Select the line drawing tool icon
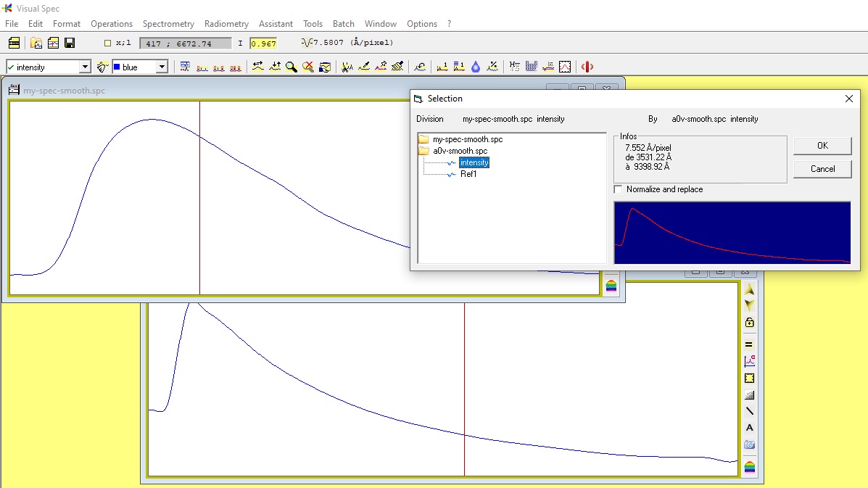 tap(750, 411)
